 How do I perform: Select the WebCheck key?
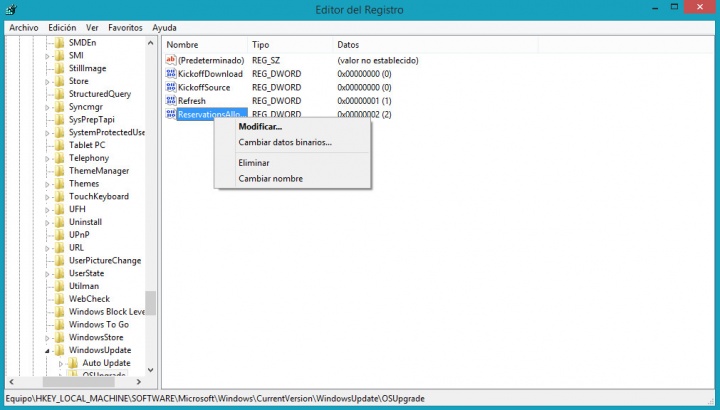tap(89, 299)
